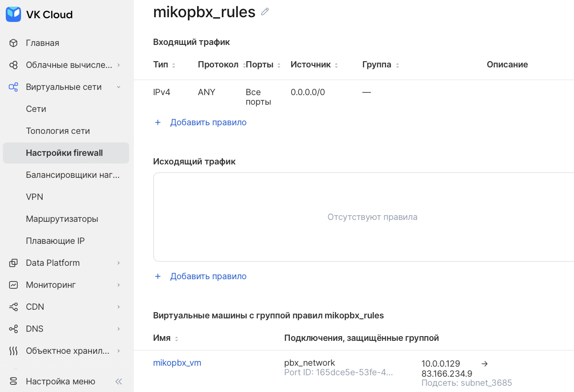Click the Главная cube icon in sidebar
Viewport: 574px width, 392px height.
(13, 43)
